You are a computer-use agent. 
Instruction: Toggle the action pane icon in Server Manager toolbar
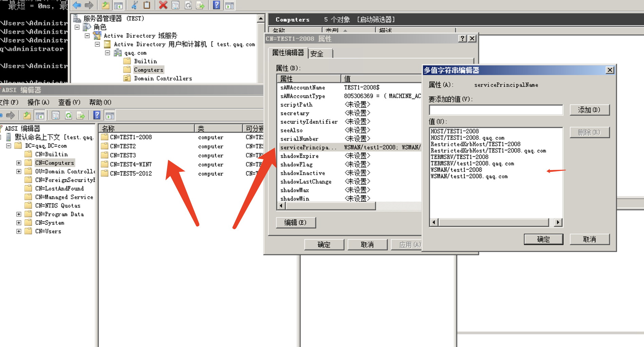[229, 5]
